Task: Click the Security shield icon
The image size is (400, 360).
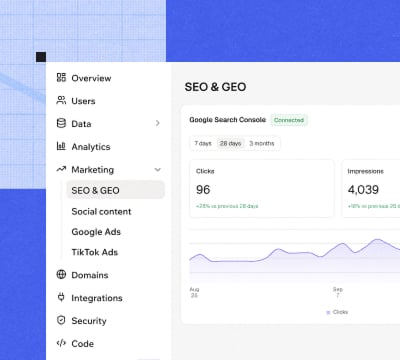Action: coord(61,320)
